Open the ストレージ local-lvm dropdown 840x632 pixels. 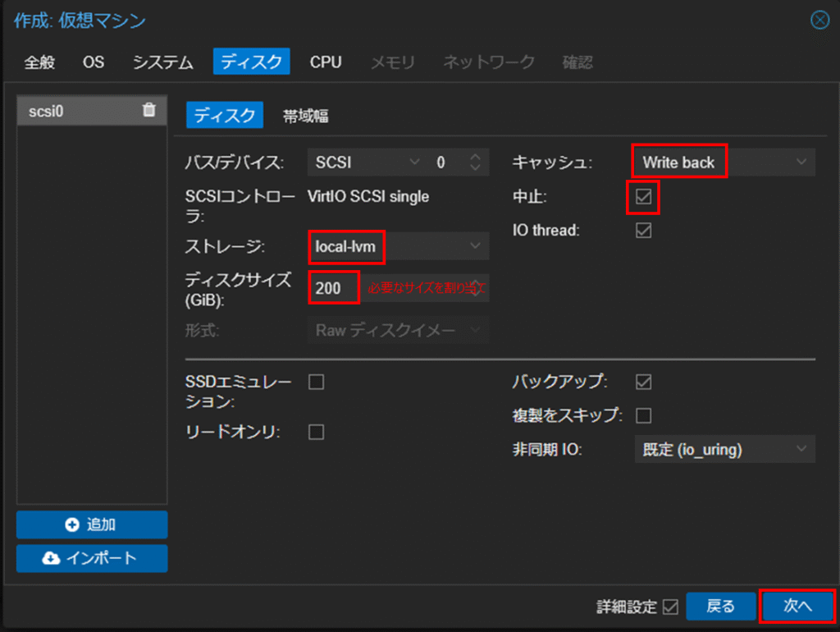pos(398,245)
